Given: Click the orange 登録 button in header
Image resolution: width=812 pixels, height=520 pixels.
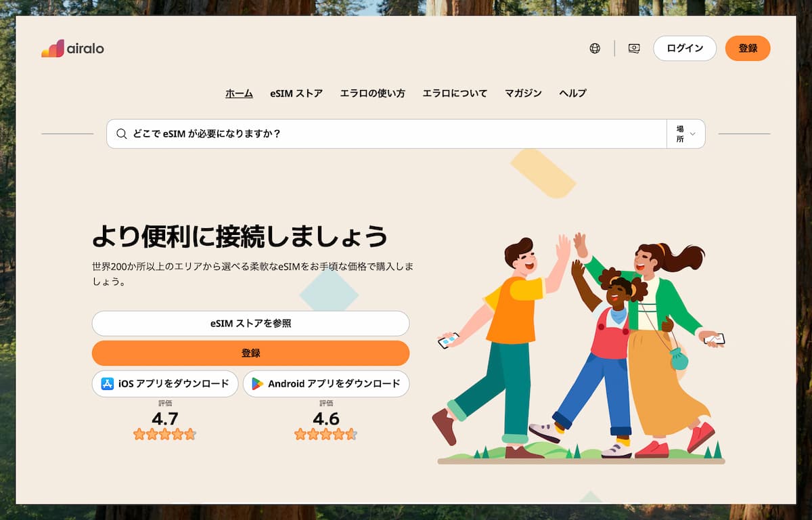Looking at the screenshot, I should click(747, 49).
